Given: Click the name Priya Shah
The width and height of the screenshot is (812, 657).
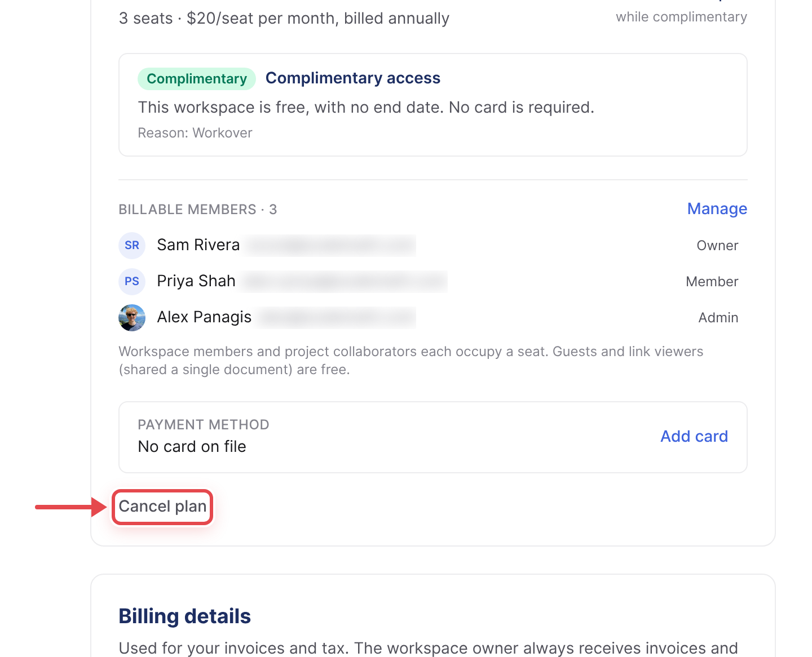Looking at the screenshot, I should [196, 281].
